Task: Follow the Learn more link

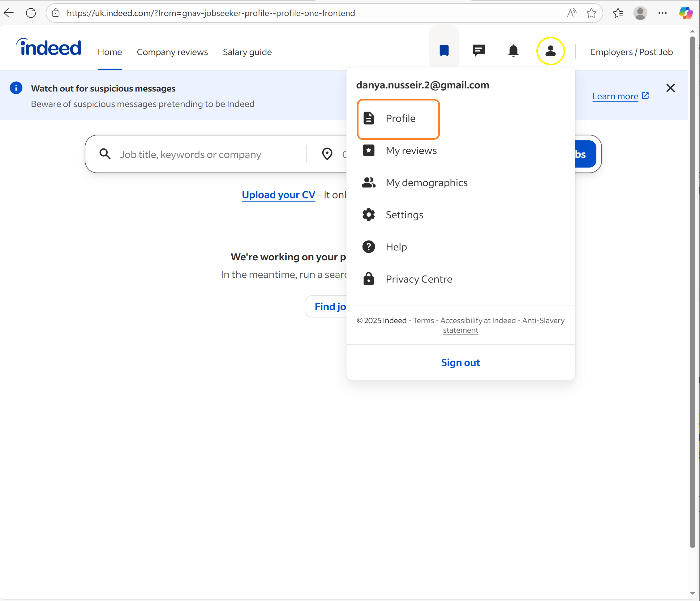Action: click(620, 96)
